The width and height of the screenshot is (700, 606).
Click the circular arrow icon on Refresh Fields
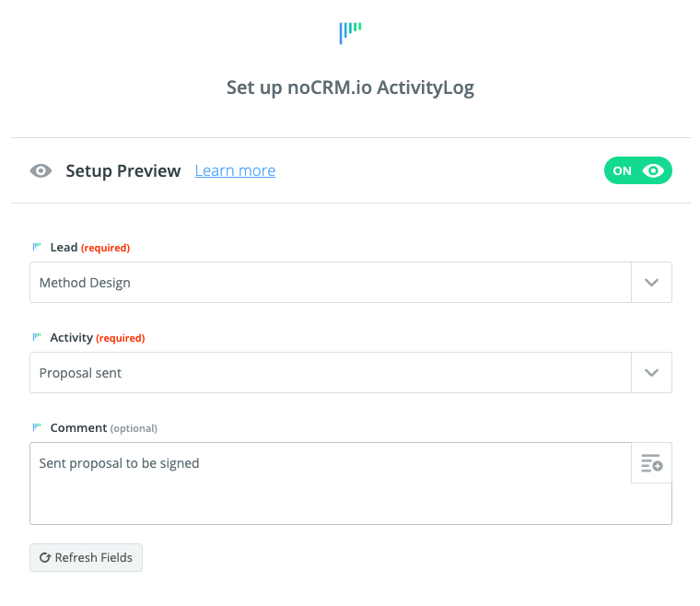click(44, 558)
